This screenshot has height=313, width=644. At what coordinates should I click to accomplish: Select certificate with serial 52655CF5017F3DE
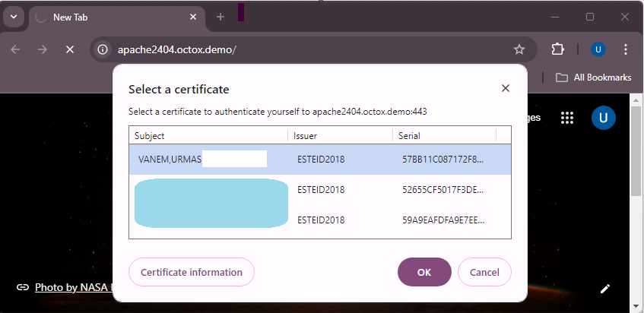320,190
